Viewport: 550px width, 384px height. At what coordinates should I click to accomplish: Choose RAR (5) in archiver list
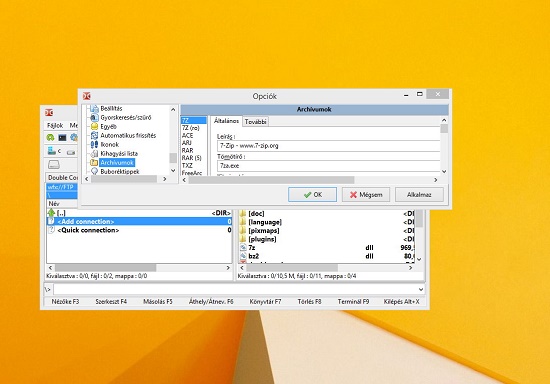192,158
